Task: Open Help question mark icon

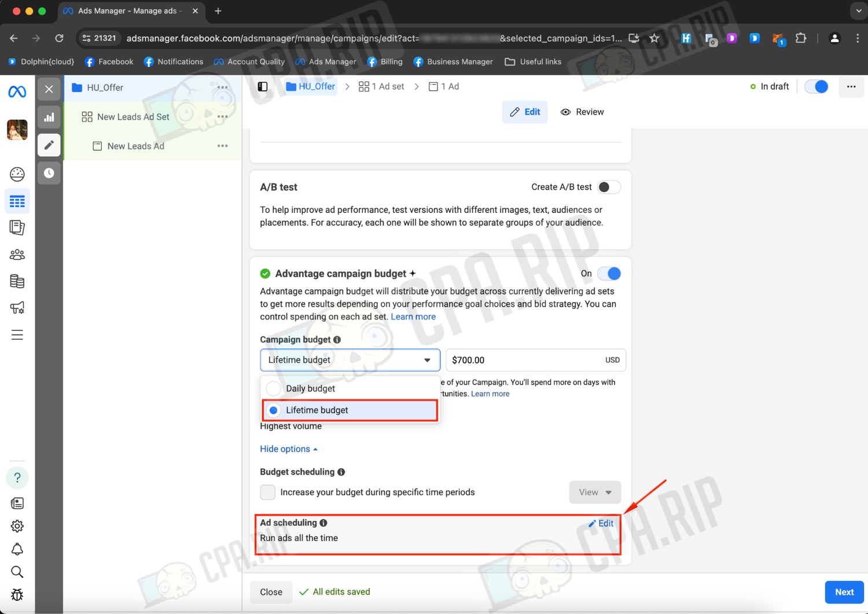Action: [17, 477]
